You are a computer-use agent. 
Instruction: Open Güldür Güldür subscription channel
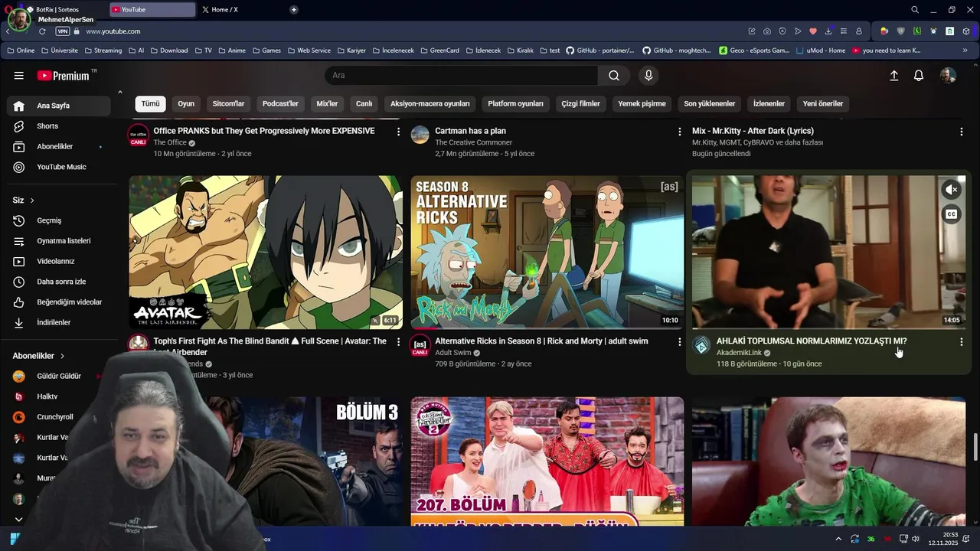click(59, 377)
